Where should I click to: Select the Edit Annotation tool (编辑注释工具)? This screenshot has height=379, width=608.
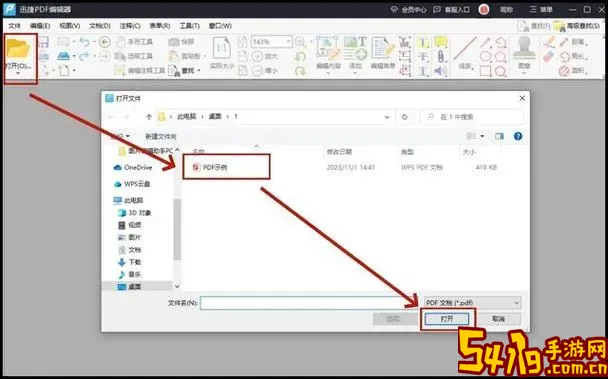point(140,71)
